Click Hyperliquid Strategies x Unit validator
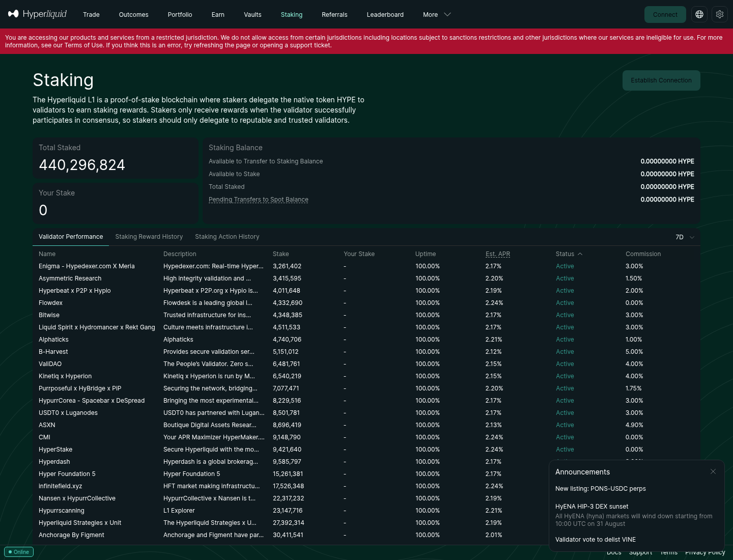Image resolution: width=733 pixels, height=560 pixels. [80, 523]
